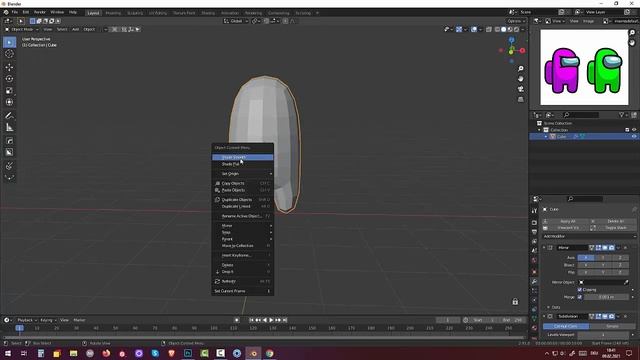640x360 pixels.
Task: Toggle Mirror modifier Merge checkbox
Action: (580, 297)
